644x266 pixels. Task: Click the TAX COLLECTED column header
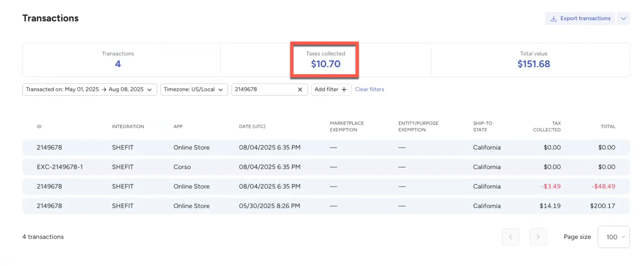pos(547,126)
